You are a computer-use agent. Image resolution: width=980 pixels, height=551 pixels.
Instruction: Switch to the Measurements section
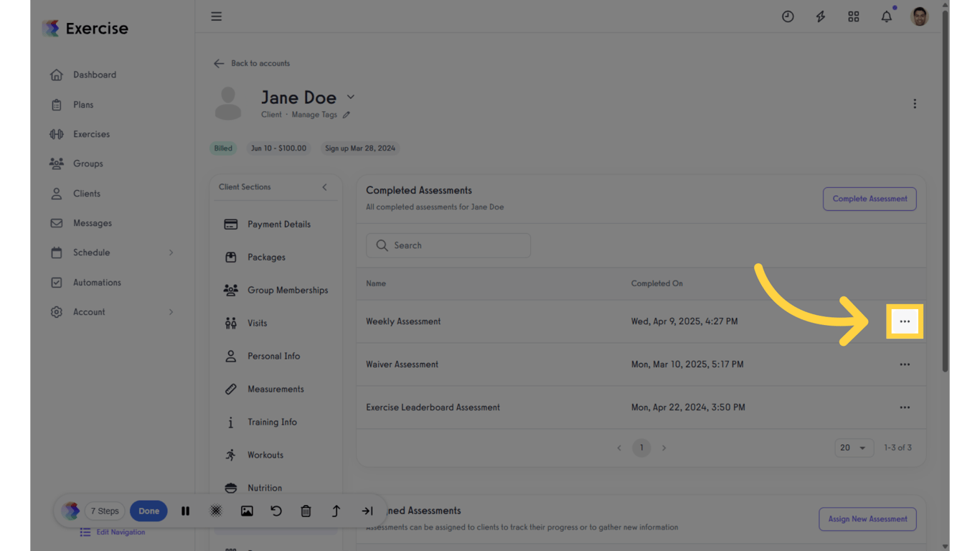[230, 389]
